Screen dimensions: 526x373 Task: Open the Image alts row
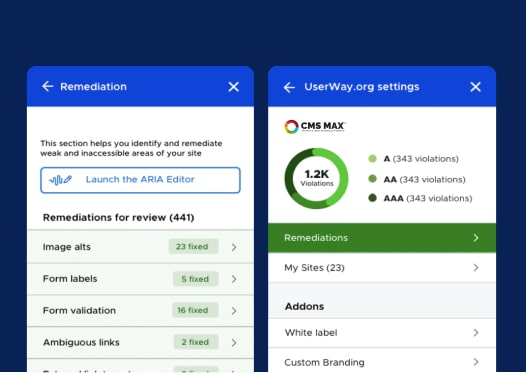pyautogui.click(x=140, y=247)
